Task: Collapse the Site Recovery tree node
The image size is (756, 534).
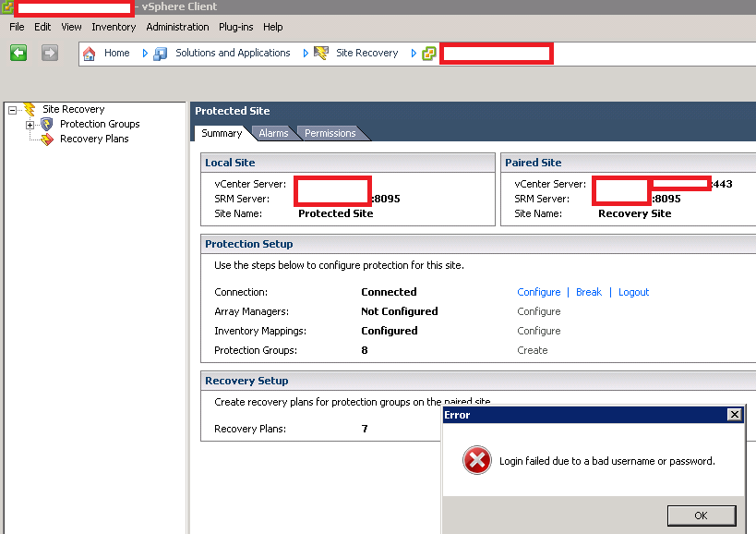Action: [13, 110]
